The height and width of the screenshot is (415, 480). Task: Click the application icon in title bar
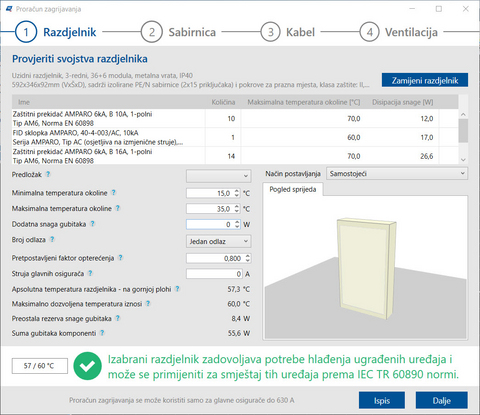coord(9,9)
